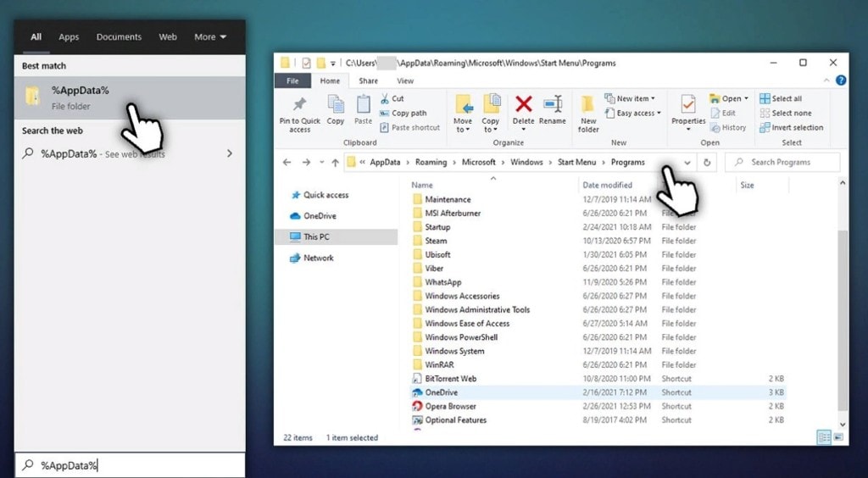
Task: Click History in Open group
Action: 728,127
